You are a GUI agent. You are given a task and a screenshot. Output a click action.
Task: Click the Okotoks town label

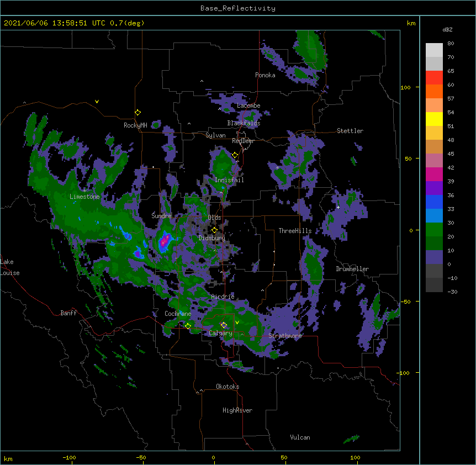tap(228, 387)
